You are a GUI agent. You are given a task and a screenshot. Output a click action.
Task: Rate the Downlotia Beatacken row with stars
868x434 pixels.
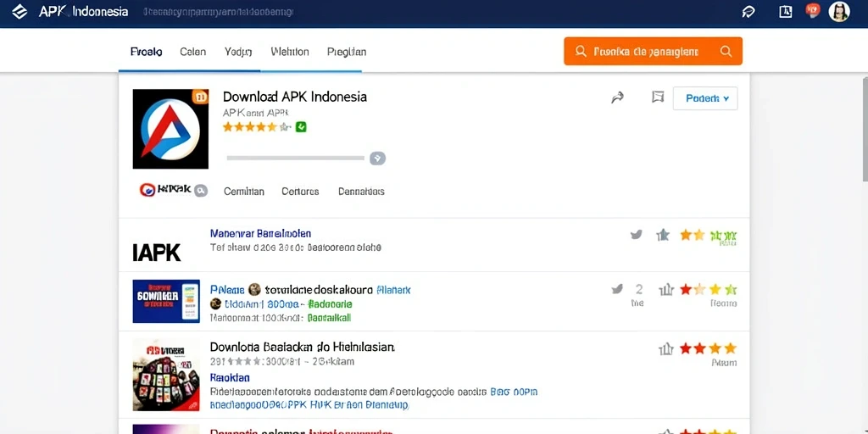coord(708,348)
